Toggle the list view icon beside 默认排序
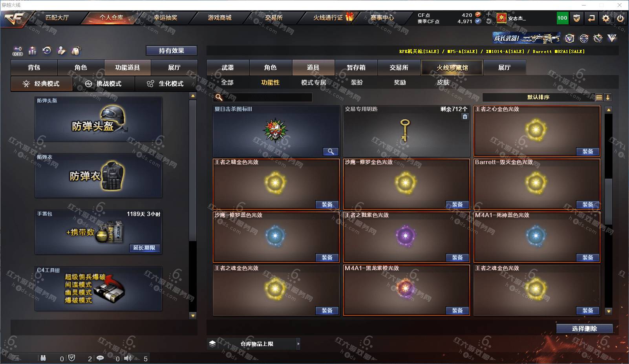Image resolution: width=629 pixels, height=364 pixels. 599,97
